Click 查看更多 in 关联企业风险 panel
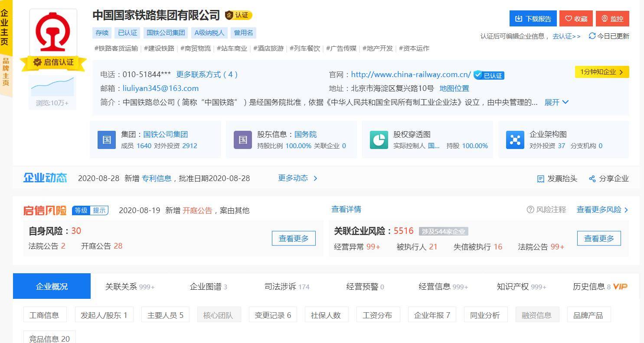 (x=599, y=239)
